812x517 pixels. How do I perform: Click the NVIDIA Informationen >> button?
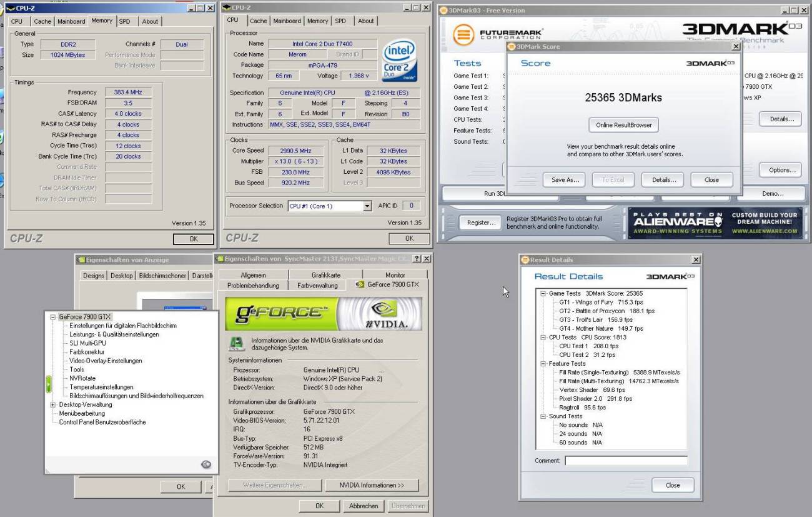[372, 485]
